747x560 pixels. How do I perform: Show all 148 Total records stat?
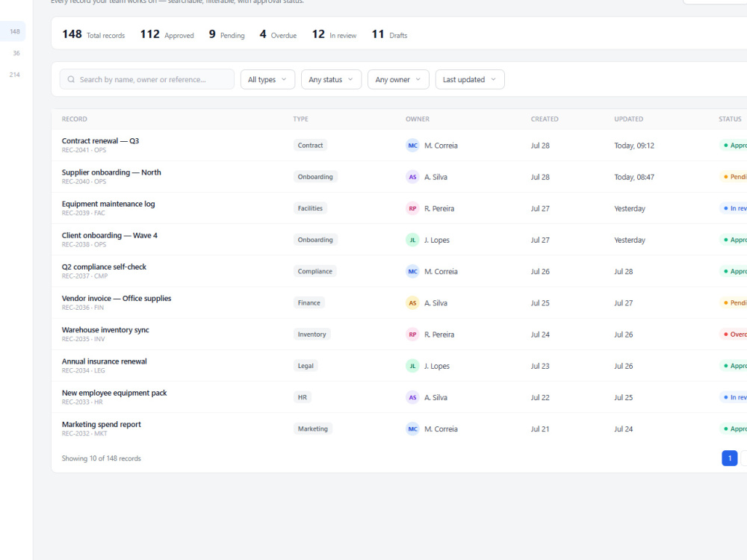pos(93,35)
